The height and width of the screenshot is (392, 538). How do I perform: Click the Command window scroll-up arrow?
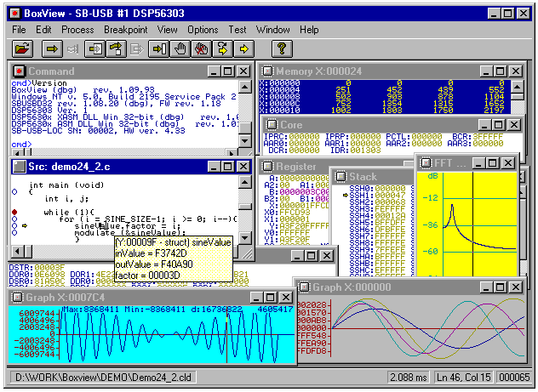click(244, 87)
